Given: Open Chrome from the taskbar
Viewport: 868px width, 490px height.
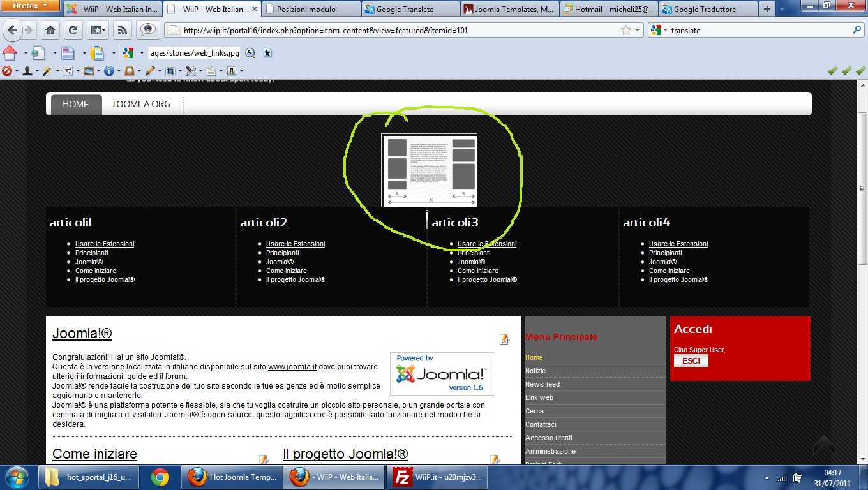Looking at the screenshot, I should (x=160, y=477).
